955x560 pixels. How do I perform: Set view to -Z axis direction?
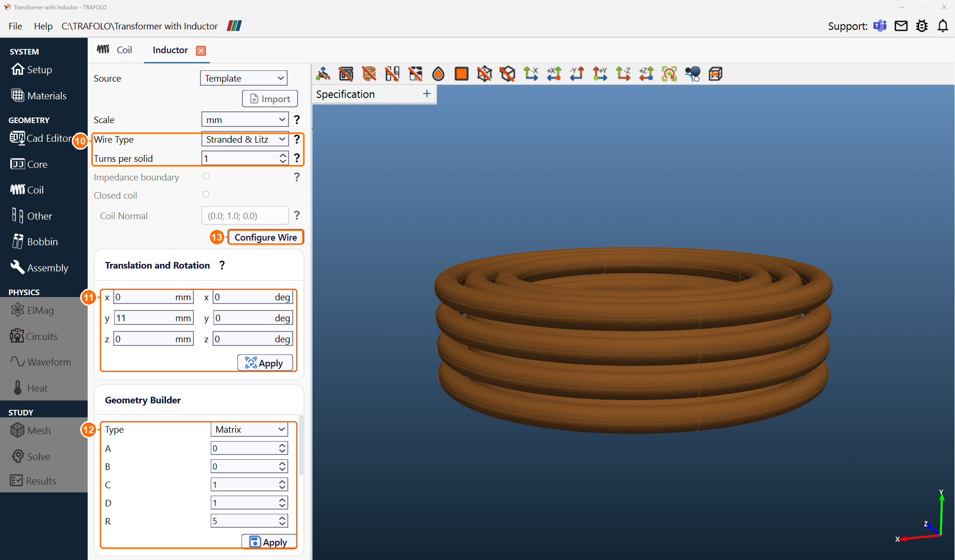(x=623, y=74)
